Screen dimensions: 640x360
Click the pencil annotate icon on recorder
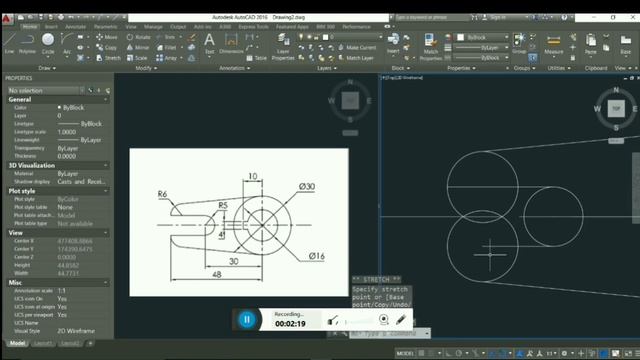pos(401,320)
